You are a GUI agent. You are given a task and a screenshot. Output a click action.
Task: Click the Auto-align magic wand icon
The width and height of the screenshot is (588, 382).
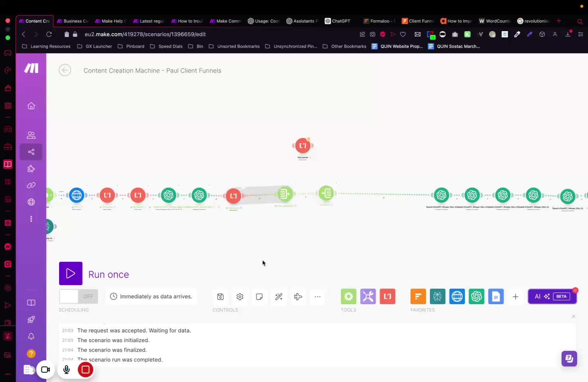click(x=279, y=297)
